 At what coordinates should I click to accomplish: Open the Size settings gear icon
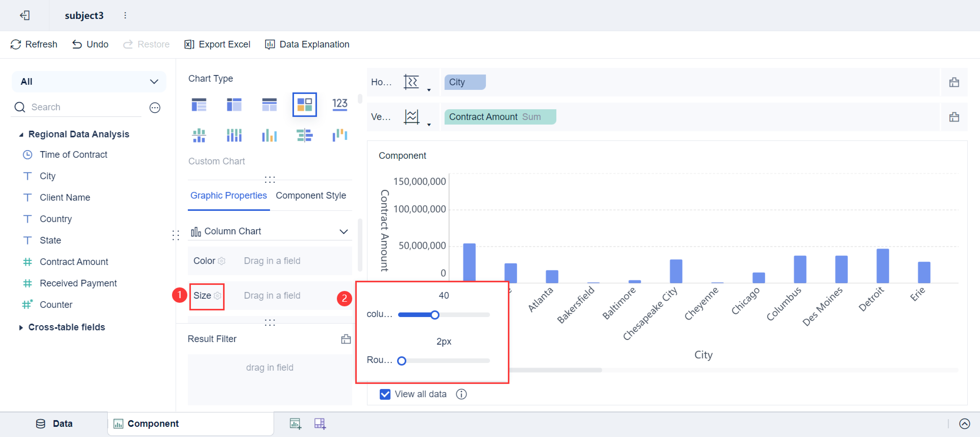click(218, 296)
